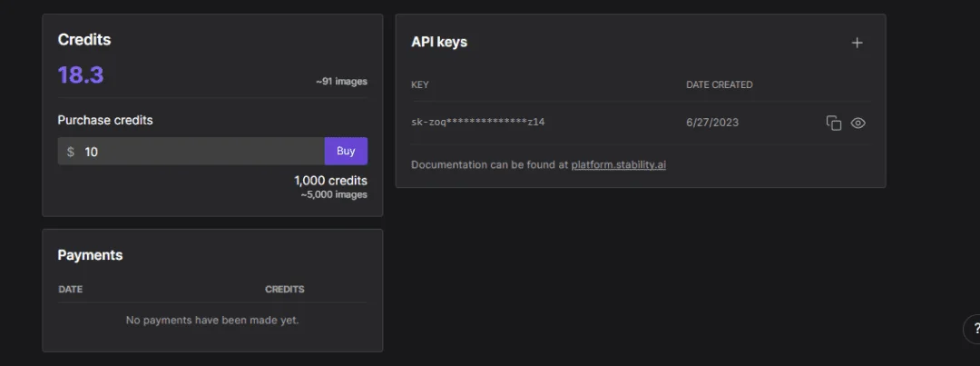This screenshot has width=980, height=366.
Task: Click the Buy credits button
Action: (346, 151)
